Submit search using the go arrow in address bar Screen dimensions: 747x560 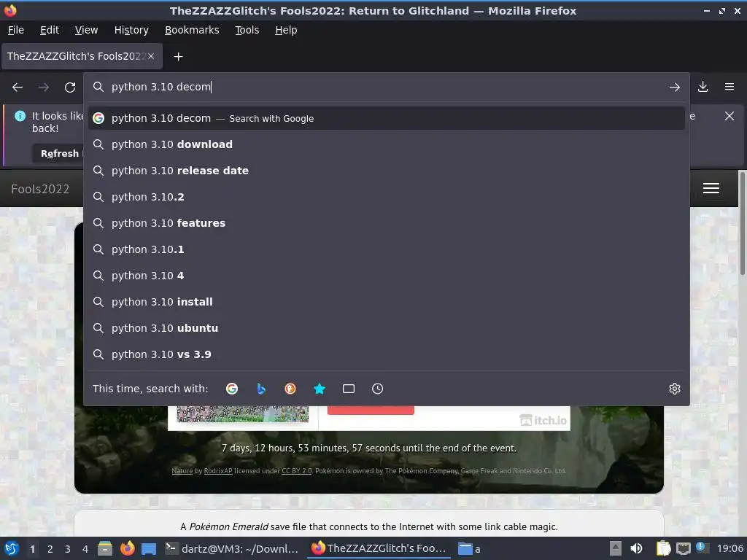[x=675, y=87]
